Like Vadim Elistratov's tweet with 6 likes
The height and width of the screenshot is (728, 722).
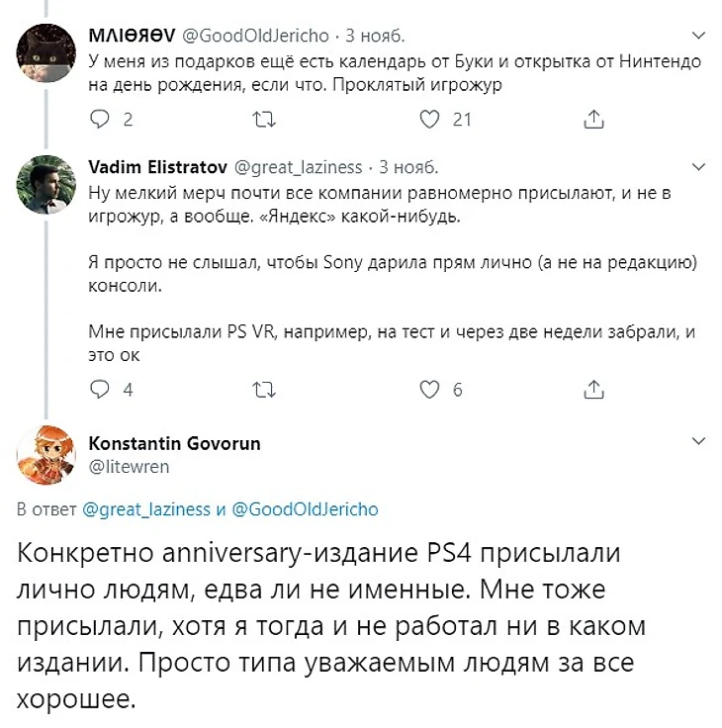click(x=429, y=390)
